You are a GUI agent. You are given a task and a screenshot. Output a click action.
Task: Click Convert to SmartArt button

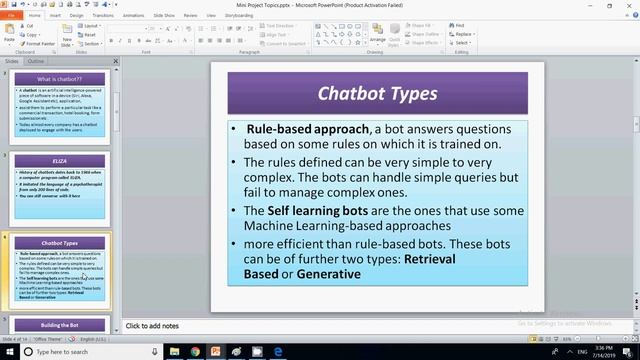pyautogui.click(x=283, y=44)
